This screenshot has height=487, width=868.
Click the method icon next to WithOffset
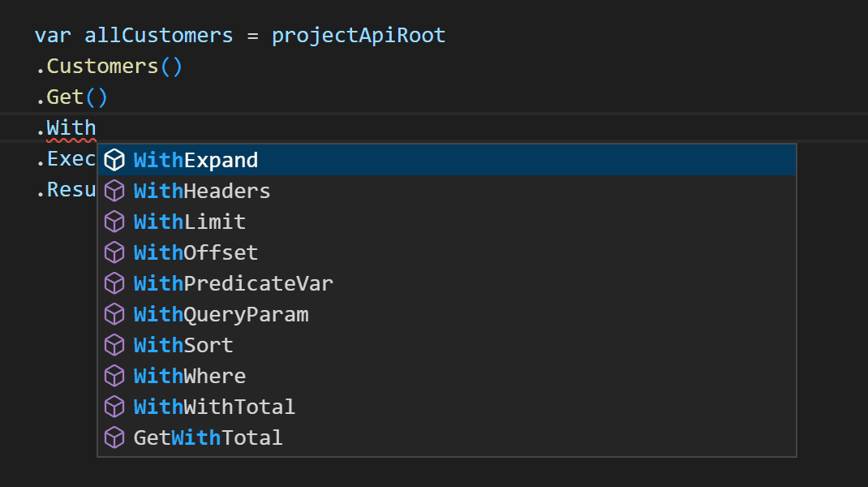[114, 252]
